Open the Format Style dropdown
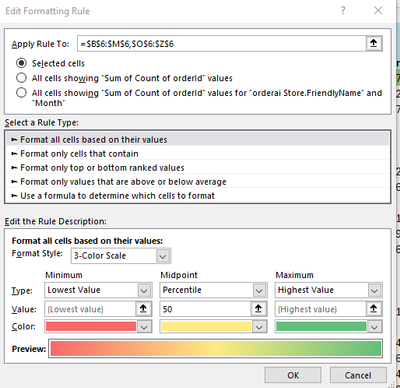Viewport: 400px width, 388px height. coord(163,256)
